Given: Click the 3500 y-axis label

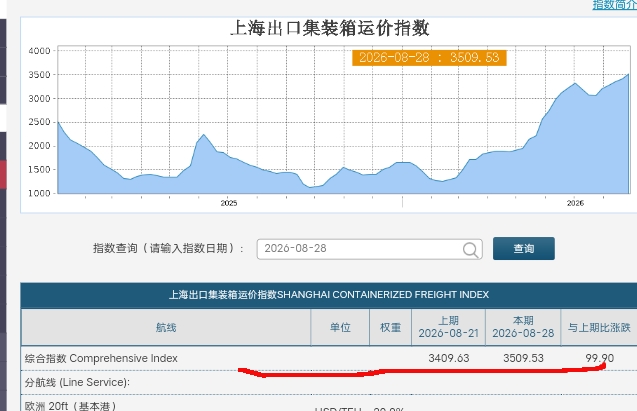Looking at the screenshot, I should click(39, 75).
